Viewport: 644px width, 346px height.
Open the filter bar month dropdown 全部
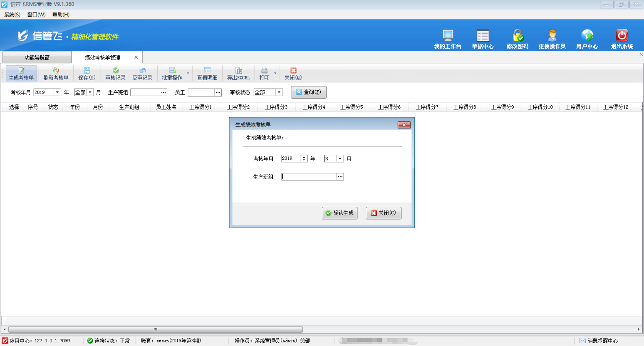click(90, 92)
